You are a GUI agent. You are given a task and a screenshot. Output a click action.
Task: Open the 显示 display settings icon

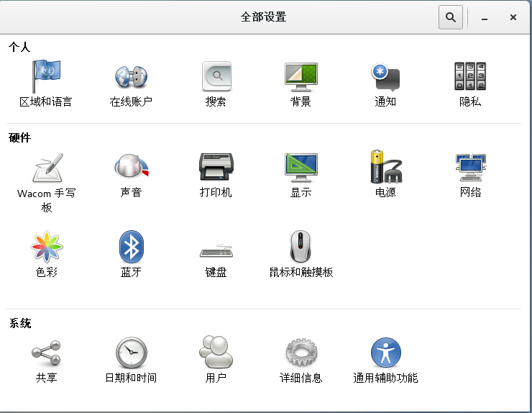tap(301, 167)
